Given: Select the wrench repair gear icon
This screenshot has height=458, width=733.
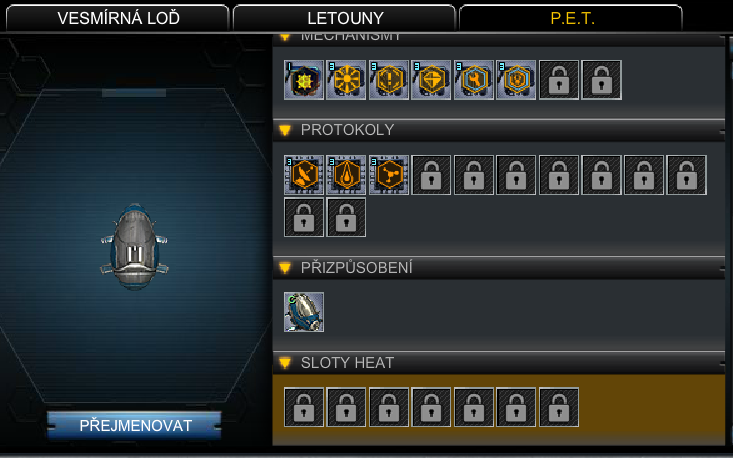Looking at the screenshot, I should coord(474,80).
